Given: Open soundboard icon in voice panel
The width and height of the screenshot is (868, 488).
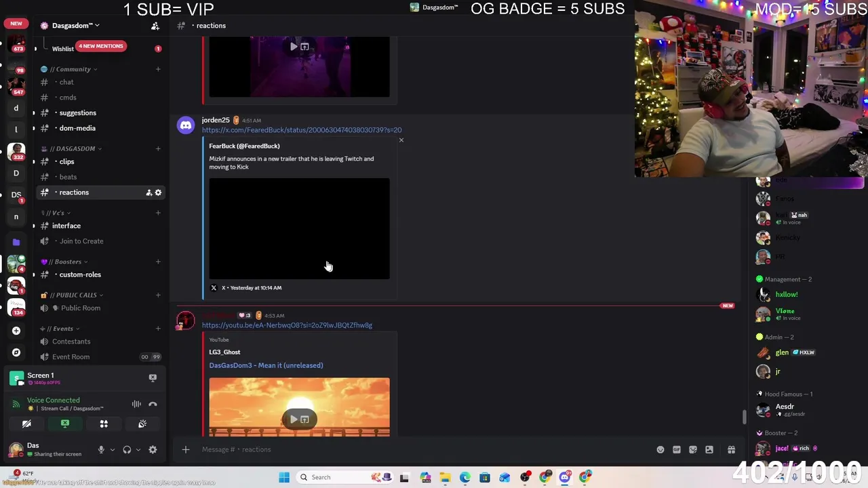Looking at the screenshot, I should pos(142,424).
